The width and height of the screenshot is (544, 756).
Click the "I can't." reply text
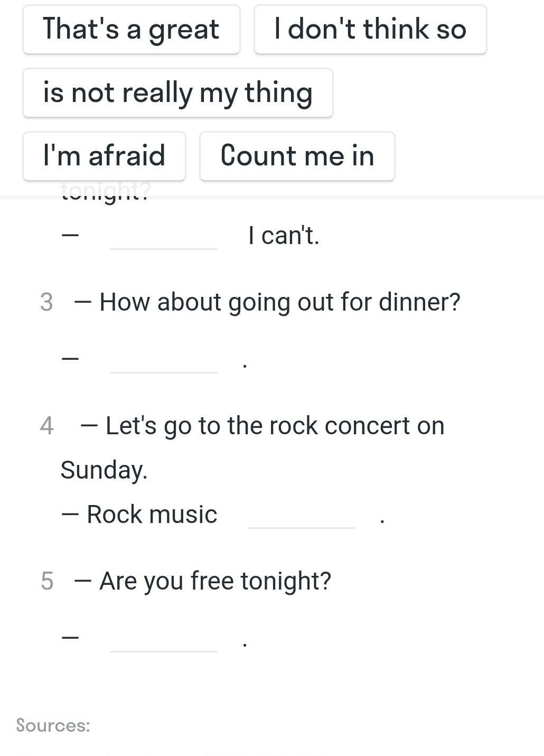tap(284, 236)
